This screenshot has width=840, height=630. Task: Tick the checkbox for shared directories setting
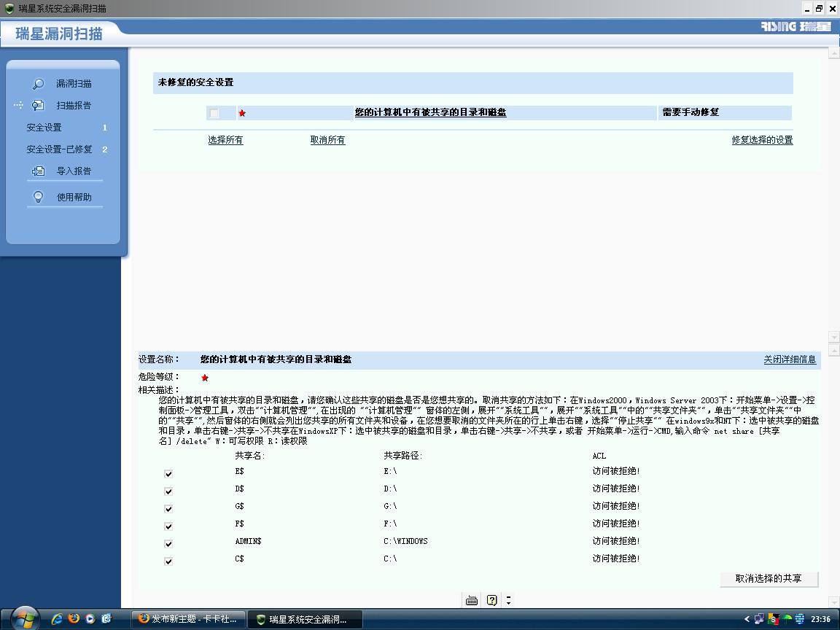(214, 113)
